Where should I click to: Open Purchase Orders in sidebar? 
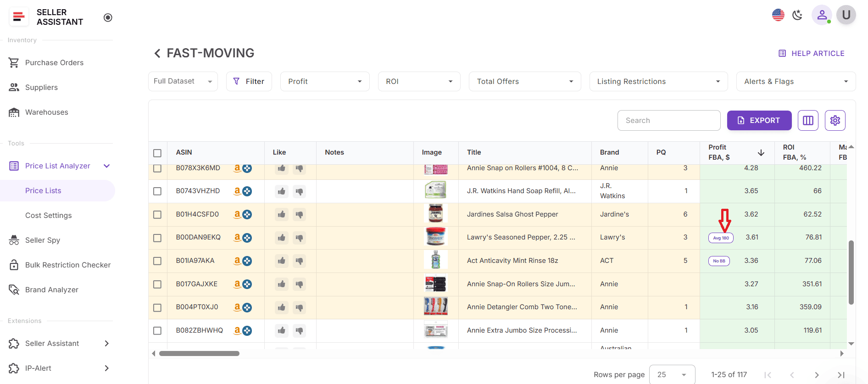click(54, 63)
